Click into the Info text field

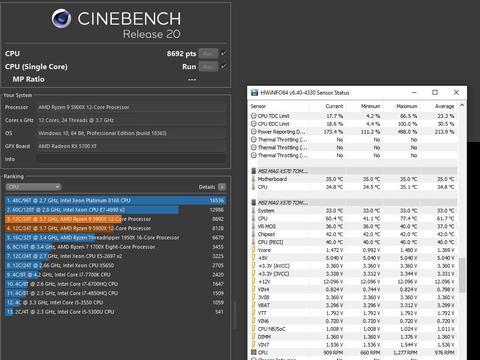click(x=131, y=159)
